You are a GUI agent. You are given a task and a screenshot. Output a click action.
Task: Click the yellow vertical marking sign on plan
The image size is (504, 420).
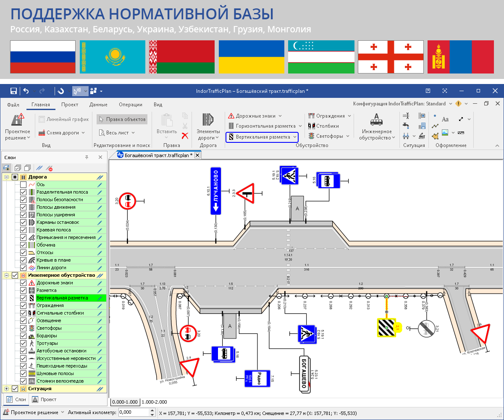387,327
